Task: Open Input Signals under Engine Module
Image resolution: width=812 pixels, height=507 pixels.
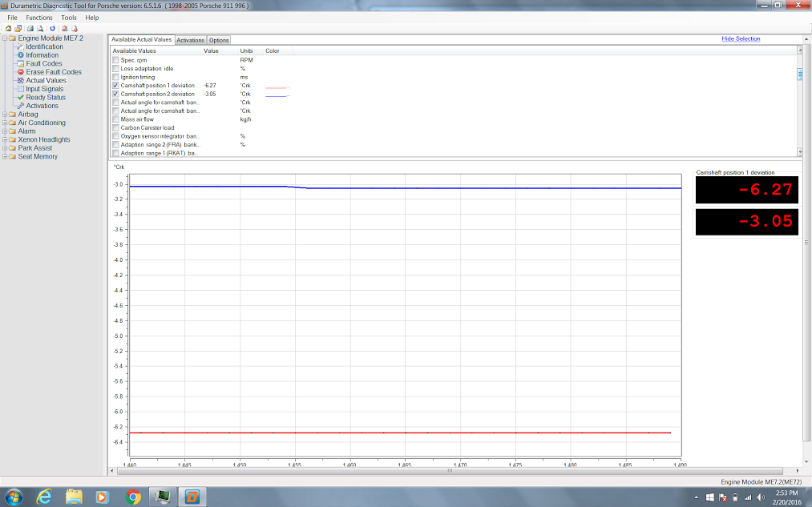Action: click(44, 89)
